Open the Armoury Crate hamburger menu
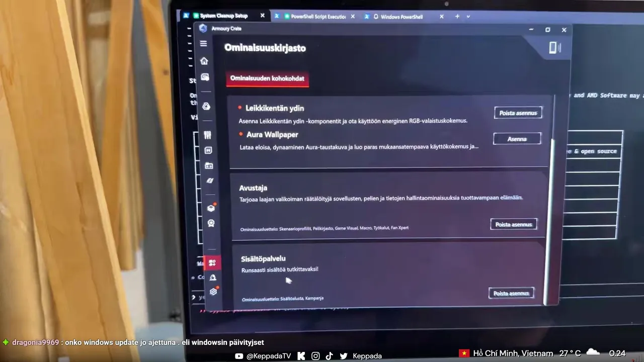 click(x=203, y=44)
